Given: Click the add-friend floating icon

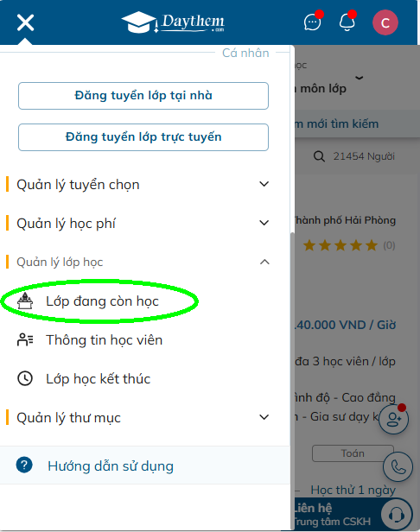Looking at the screenshot, I should coord(393,419).
